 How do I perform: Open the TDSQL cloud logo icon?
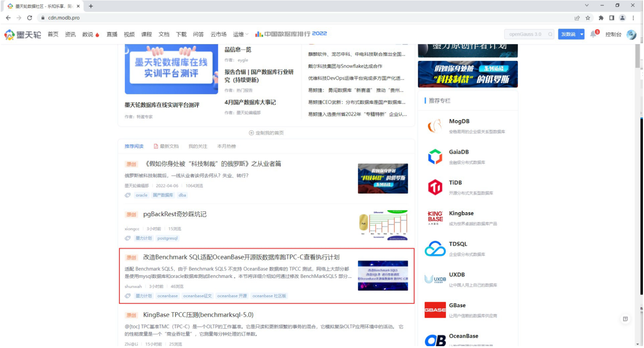click(435, 249)
